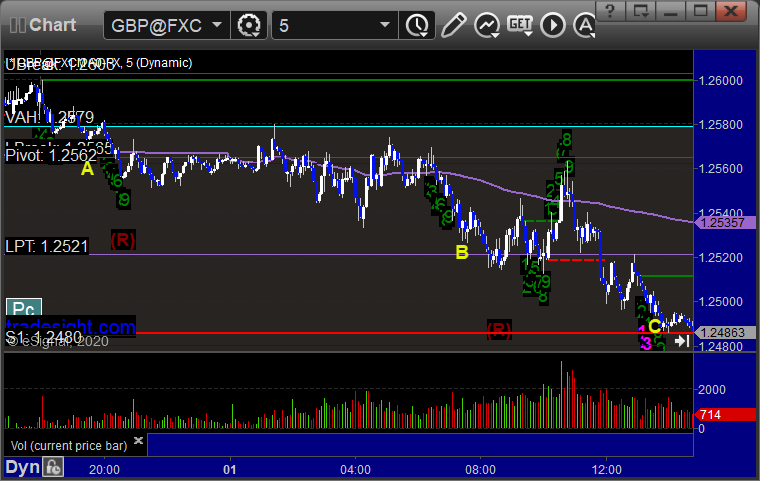Screen dimensions: 760x481
Task: Open the tradesight.com link
Action: click(x=71, y=327)
